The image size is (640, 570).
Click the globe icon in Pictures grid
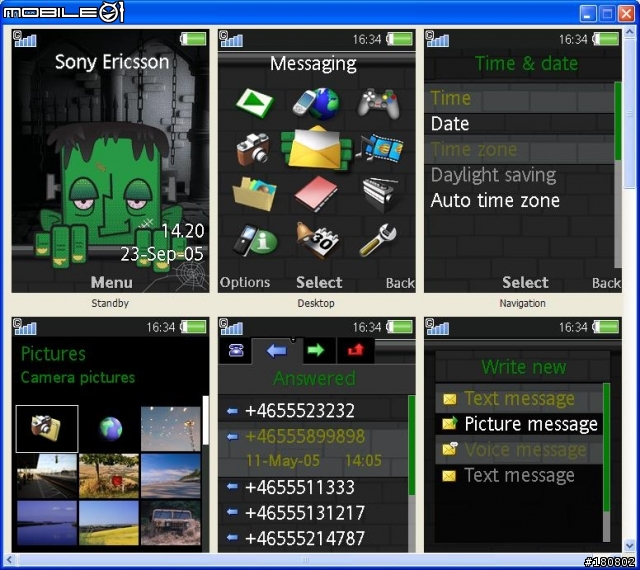pyautogui.click(x=110, y=428)
